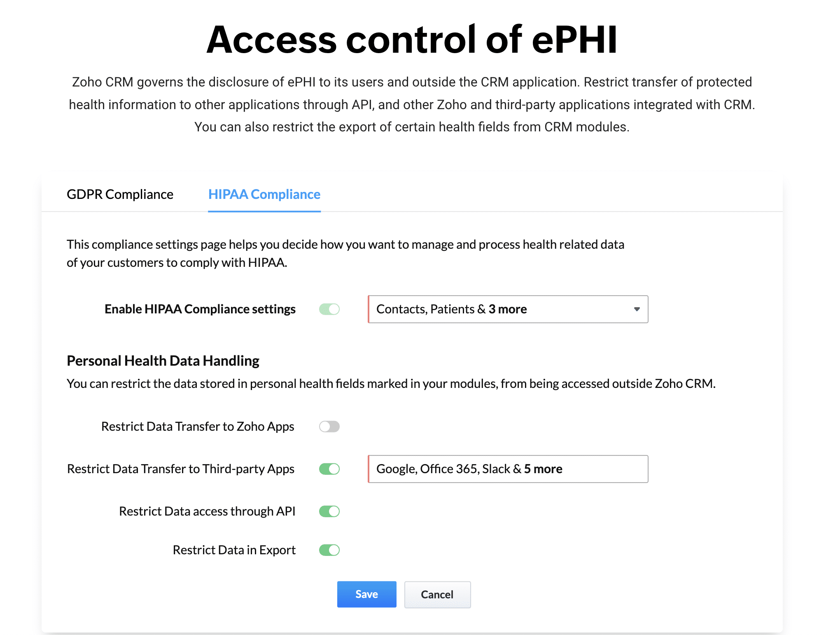The image size is (840, 635).
Task: Select the HIPAA Compliance tab
Action: 264,194
